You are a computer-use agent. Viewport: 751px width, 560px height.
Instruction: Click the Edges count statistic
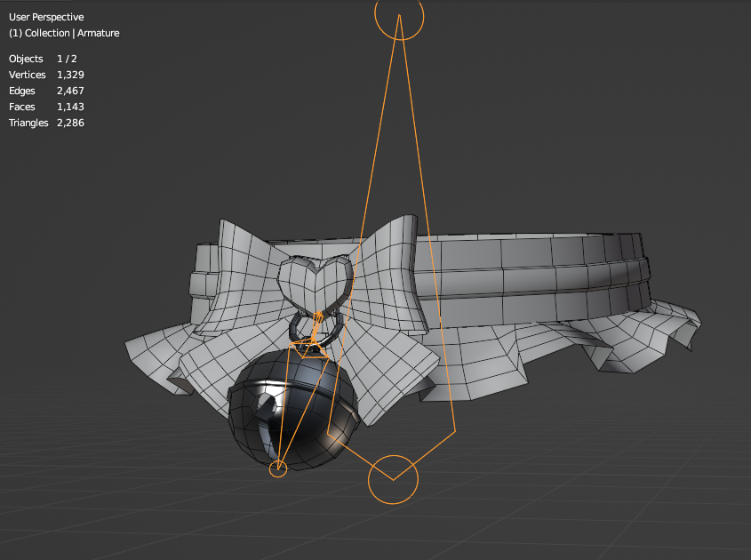click(x=46, y=91)
